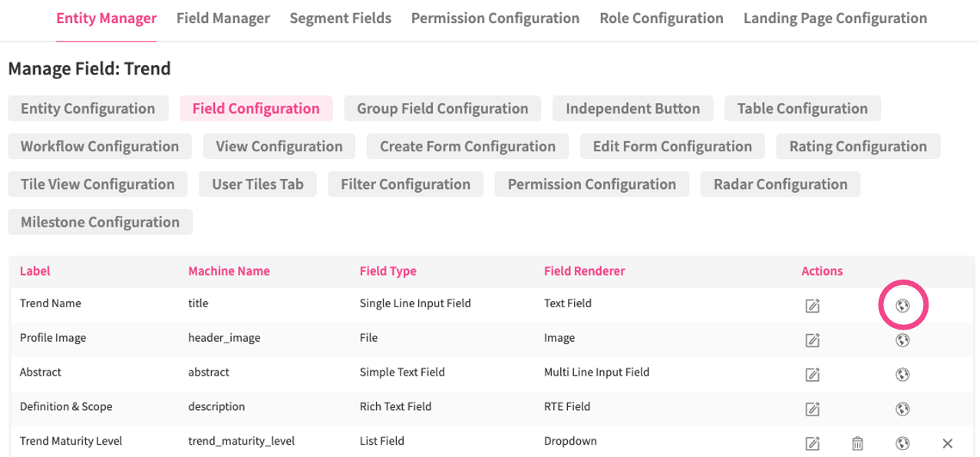The width and height of the screenshot is (980, 457).
Task: Delete the Trend Maturity Level field
Action: click(857, 443)
